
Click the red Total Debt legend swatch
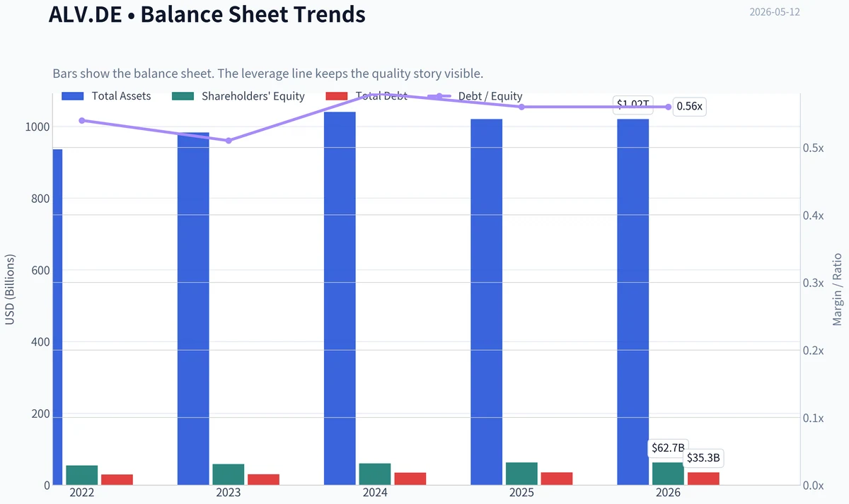(337, 96)
